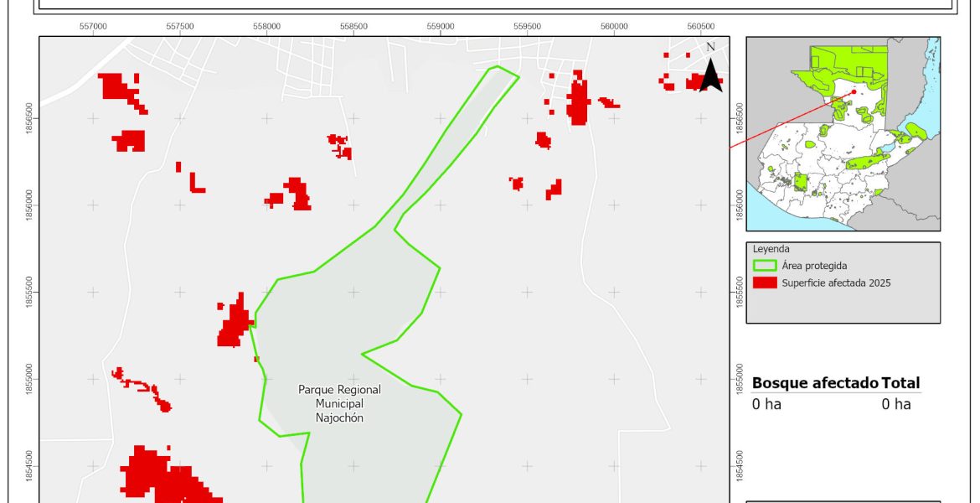The image size is (980, 503).
Task: Click the Área protegida legend text
Action: 814,266
